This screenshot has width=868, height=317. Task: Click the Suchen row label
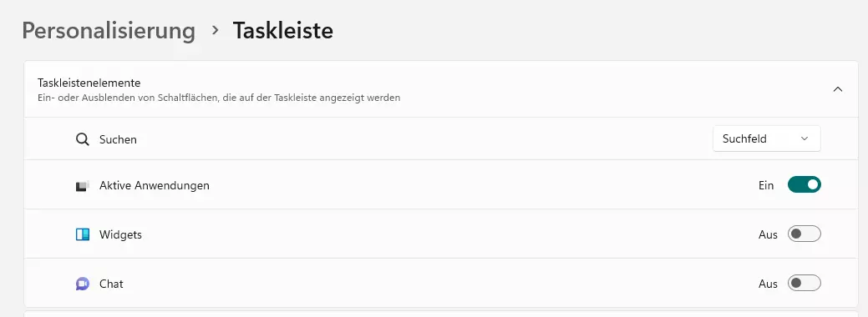(118, 139)
